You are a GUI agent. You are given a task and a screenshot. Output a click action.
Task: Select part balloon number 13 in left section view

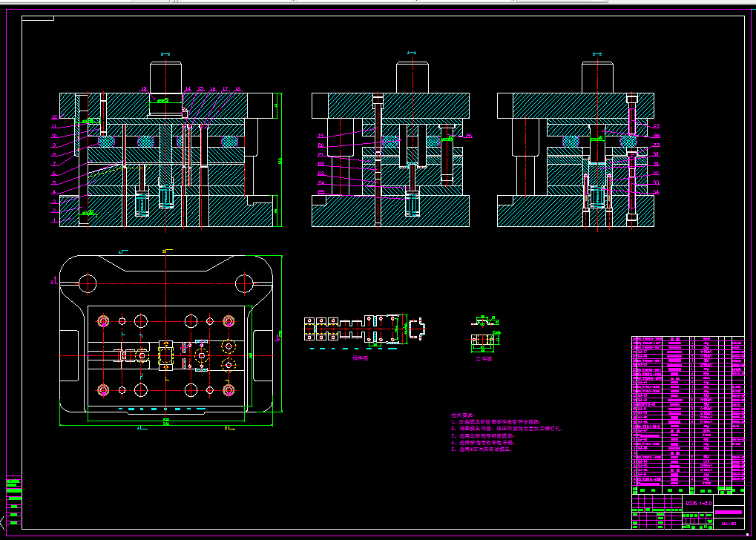click(x=144, y=89)
